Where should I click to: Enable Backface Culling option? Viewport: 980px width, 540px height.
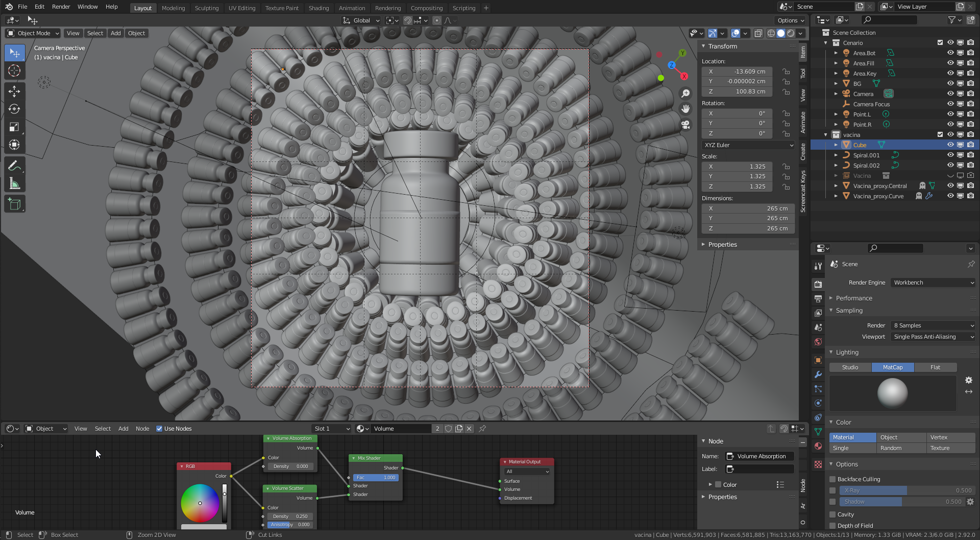point(832,479)
